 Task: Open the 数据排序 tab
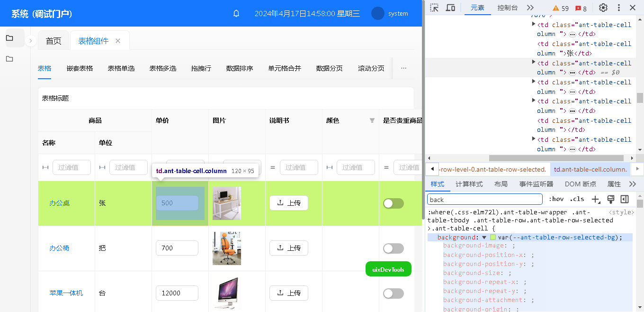pos(240,68)
